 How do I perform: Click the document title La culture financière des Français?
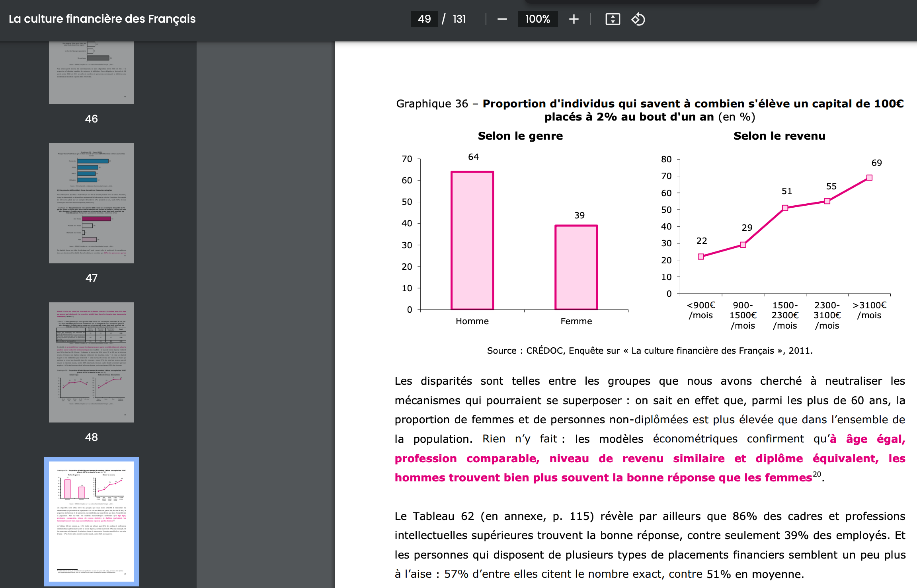coord(102,19)
